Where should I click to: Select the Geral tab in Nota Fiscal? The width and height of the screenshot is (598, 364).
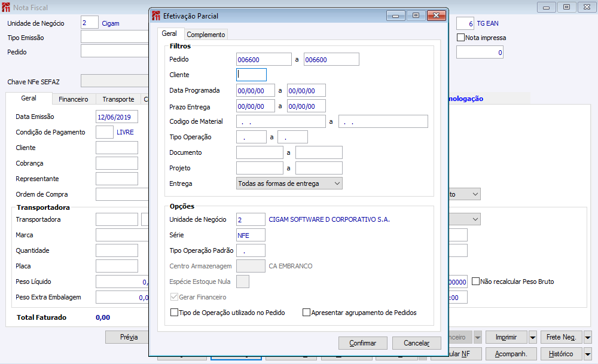tap(29, 98)
